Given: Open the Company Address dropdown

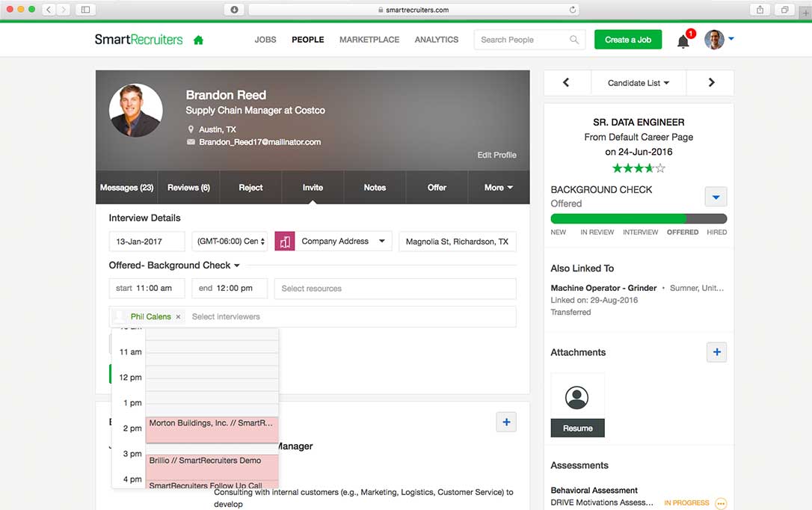Looking at the screenshot, I should (343, 242).
